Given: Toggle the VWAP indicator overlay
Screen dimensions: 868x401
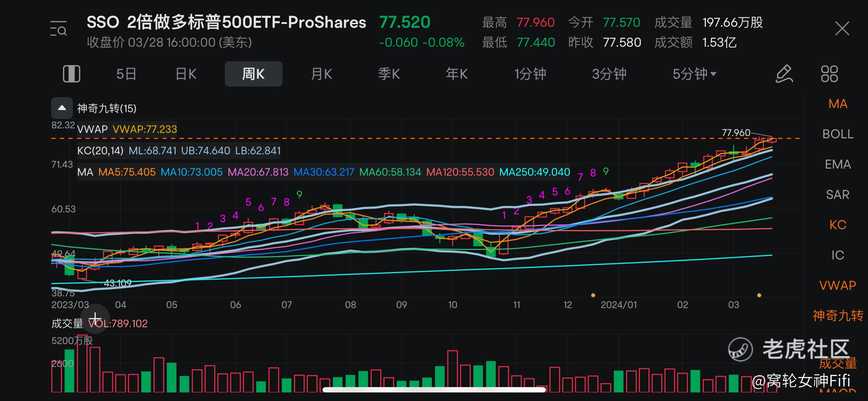Looking at the screenshot, I should pyautogui.click(x=838, y=286).
